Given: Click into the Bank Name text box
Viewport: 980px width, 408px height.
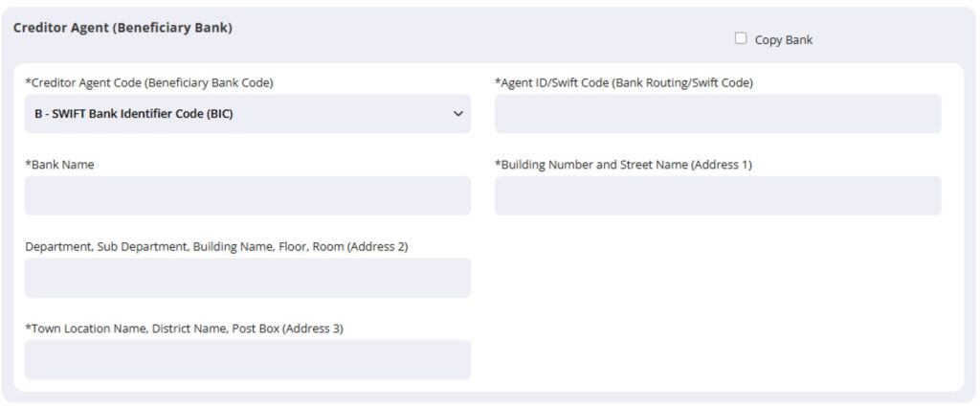Looking at the screenshot, I should point(247,195).
